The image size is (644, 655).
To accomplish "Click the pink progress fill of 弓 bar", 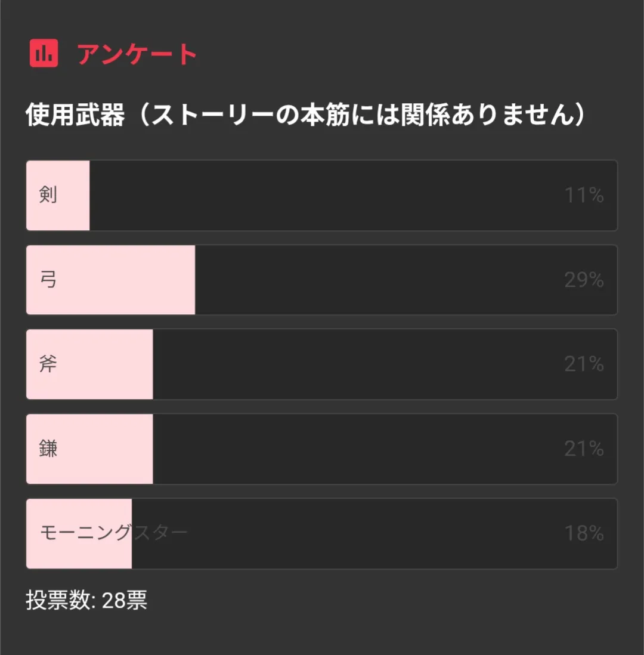I will 131,280.
